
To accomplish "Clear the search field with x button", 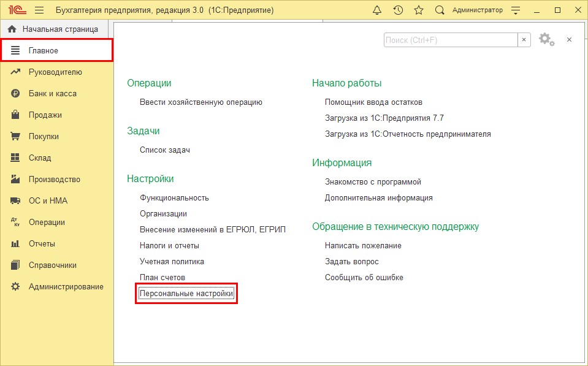I will tap(524, 40).
